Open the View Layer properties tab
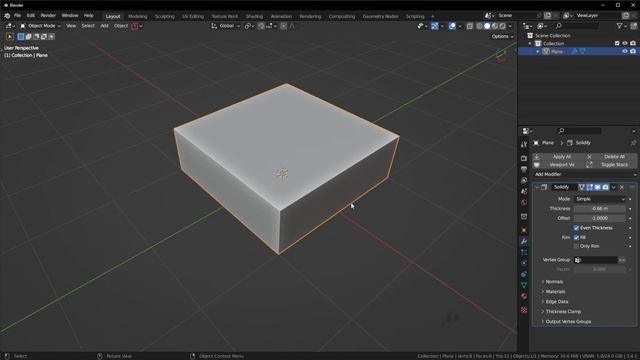 (524, 180)
